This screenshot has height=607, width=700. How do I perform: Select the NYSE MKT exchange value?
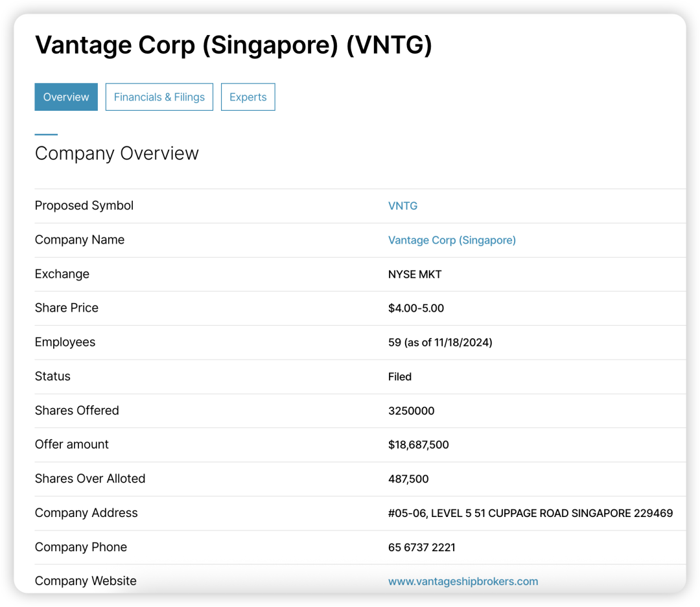coord(415,274)
